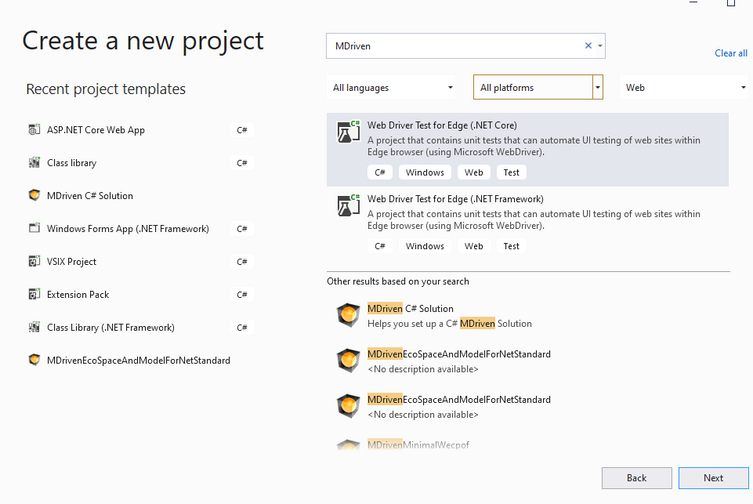Open the Web project type dropdown
Screen dimensions: 753x504
(x=685, y=88)
